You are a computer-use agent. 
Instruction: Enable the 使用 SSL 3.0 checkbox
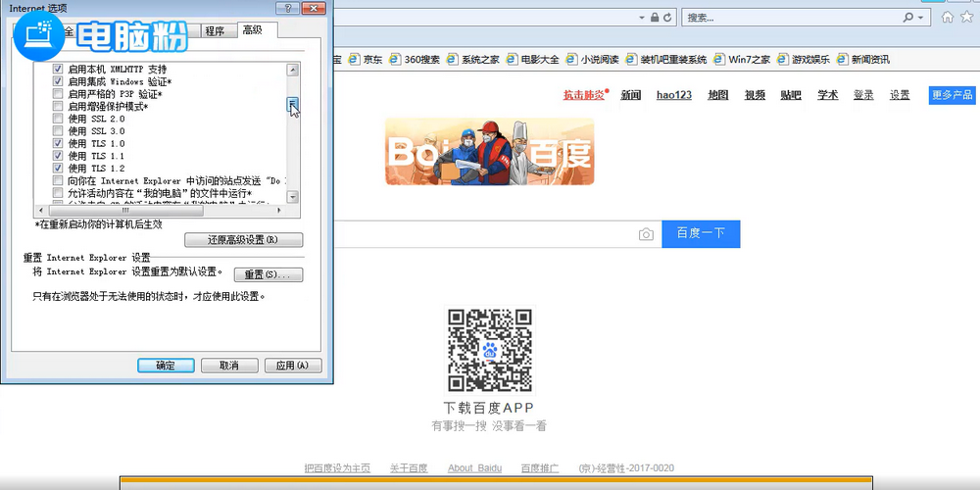click(x=58, y=130)
